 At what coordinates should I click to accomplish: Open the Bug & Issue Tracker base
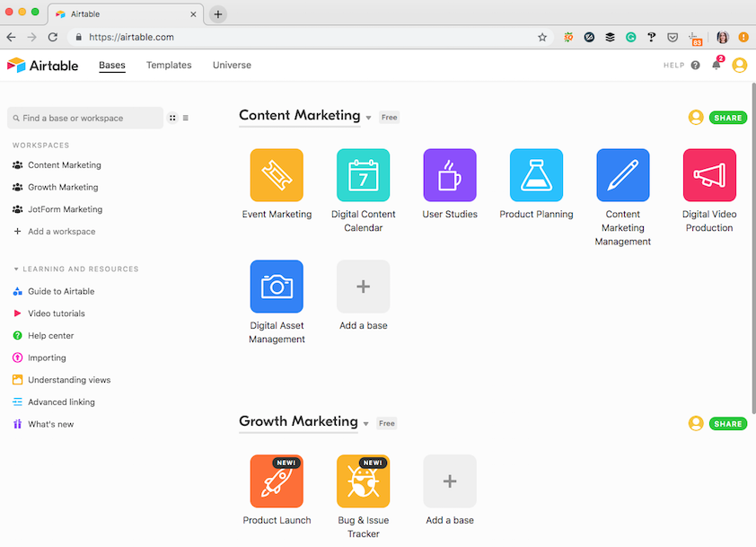point(363,481)
